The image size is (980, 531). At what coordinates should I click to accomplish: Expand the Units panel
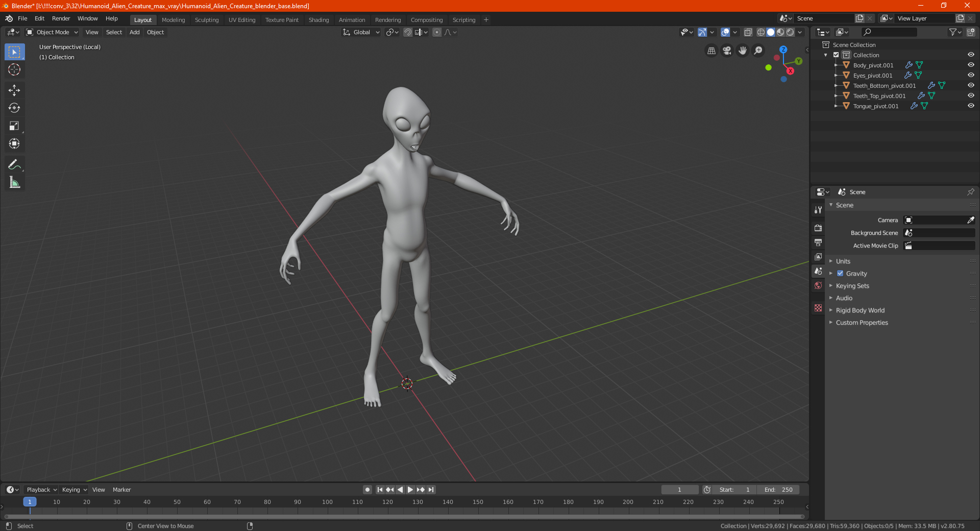tap(843, 261)
